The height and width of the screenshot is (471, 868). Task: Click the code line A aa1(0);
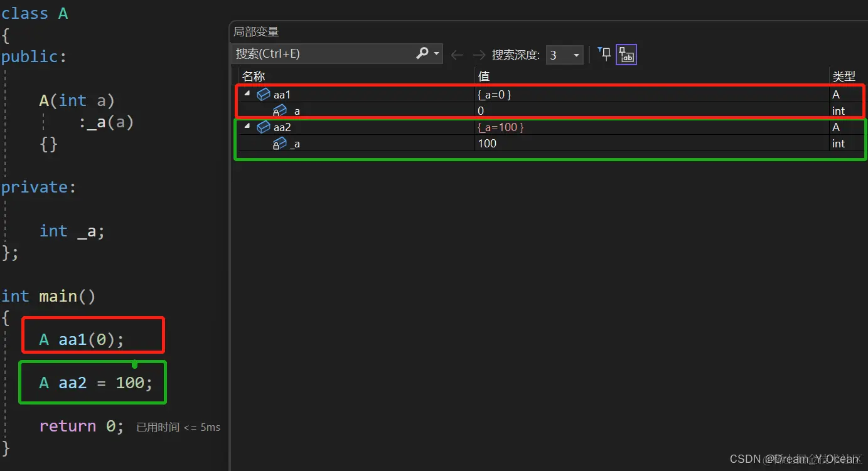point(82,339)
